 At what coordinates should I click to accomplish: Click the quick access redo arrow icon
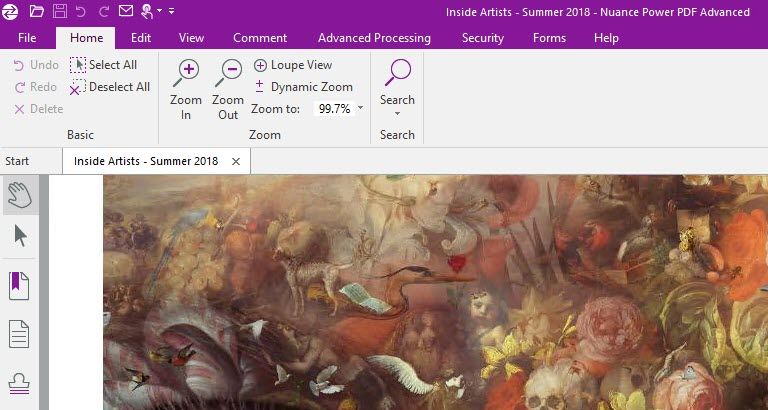coord(103,11)
